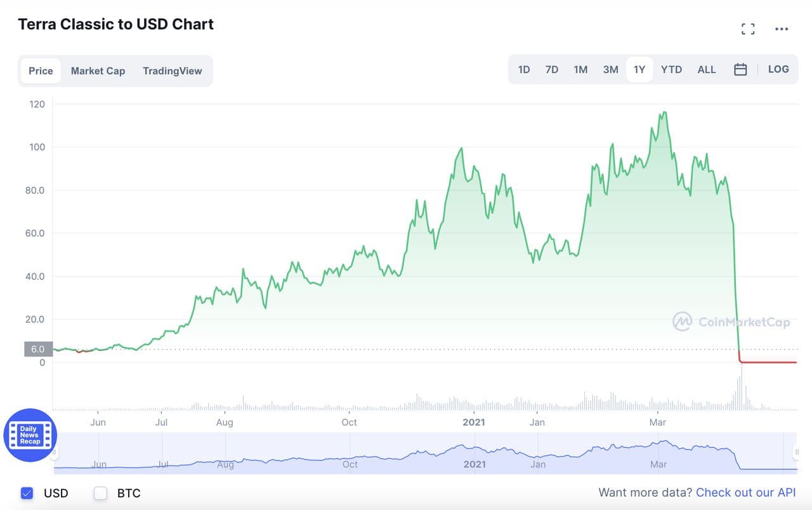Choose the 3M time range
The width and height of the screenshot is (812, 510).
point(610,70)
